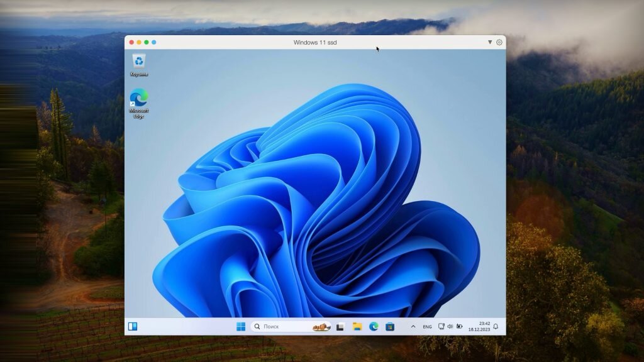644x362 pixels.
Task: Open the Windows Start menu
Action: click(x=241, y=326)
